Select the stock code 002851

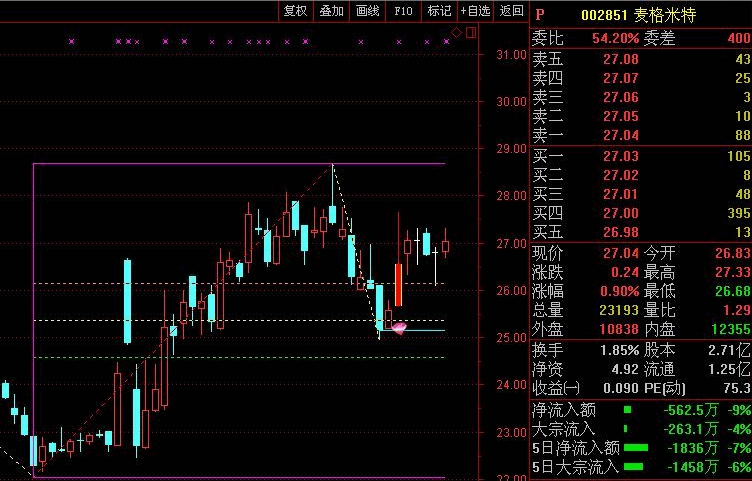604,15
